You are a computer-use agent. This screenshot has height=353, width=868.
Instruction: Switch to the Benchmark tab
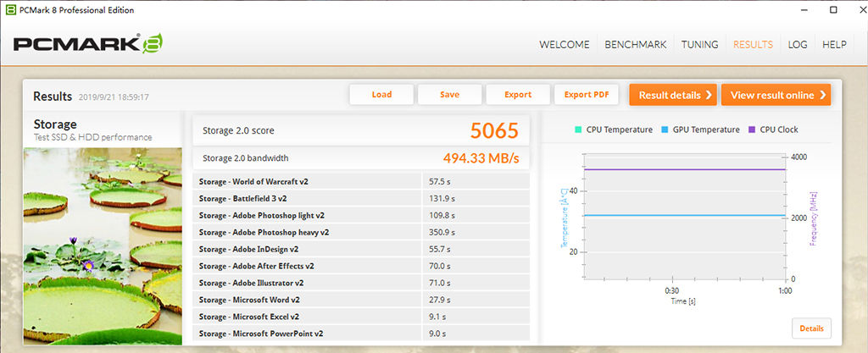tap(635, 45)
